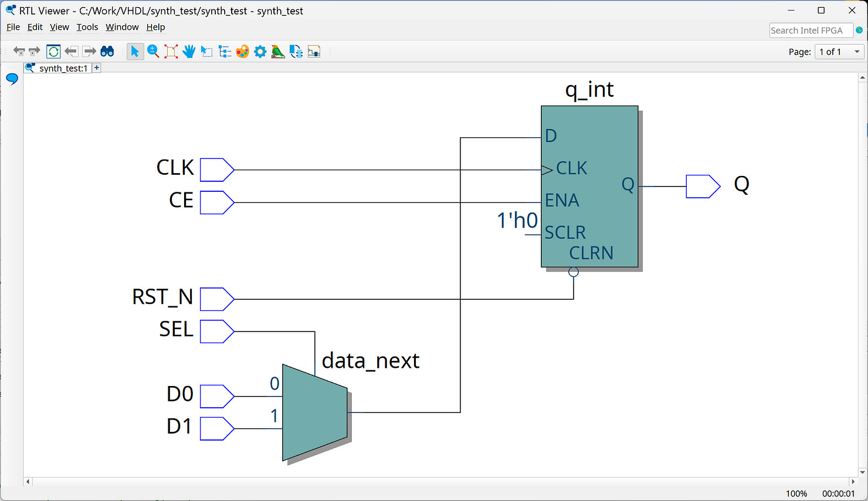Open the View menu
The height and width of the screenshot is (501, 868).
59,27
